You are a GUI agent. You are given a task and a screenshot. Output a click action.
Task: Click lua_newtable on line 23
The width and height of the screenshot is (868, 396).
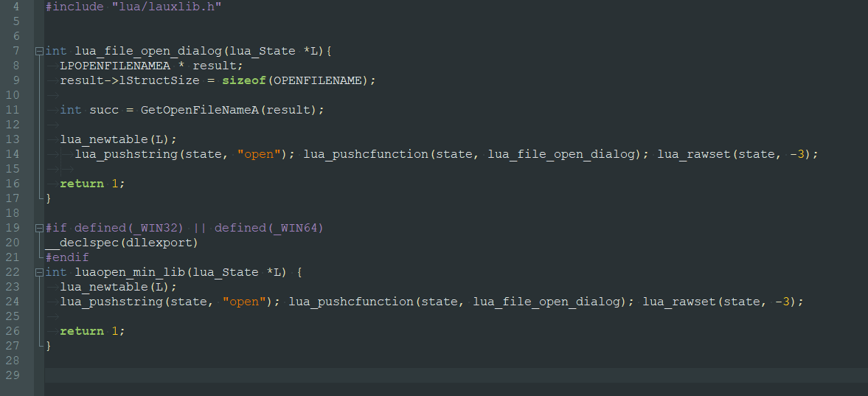pos(104,287)
